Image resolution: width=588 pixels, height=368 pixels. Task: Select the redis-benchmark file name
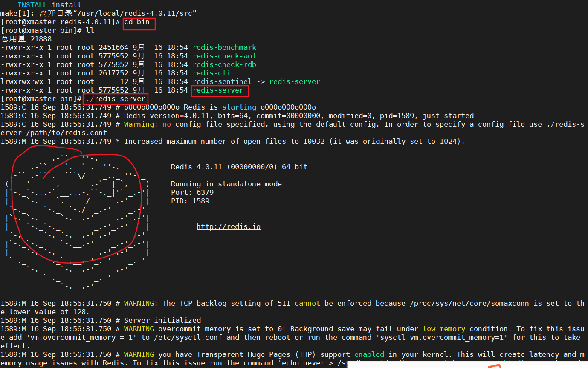pos(224,47)
